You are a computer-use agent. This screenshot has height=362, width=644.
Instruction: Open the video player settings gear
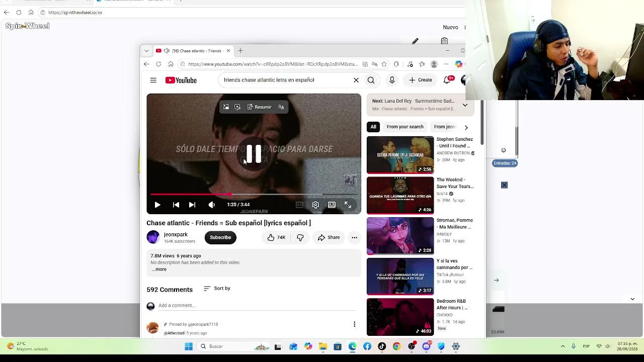coord(315,205)
